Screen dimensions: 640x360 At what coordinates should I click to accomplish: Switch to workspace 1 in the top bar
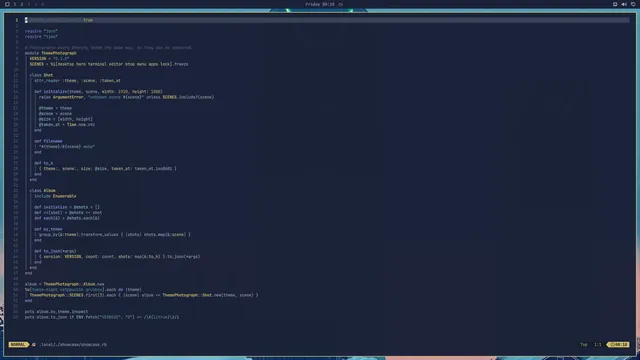(15, 4)
